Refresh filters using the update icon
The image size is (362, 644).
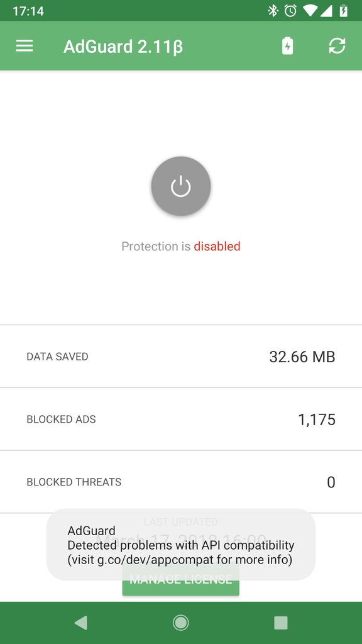(x=337, y=46)
